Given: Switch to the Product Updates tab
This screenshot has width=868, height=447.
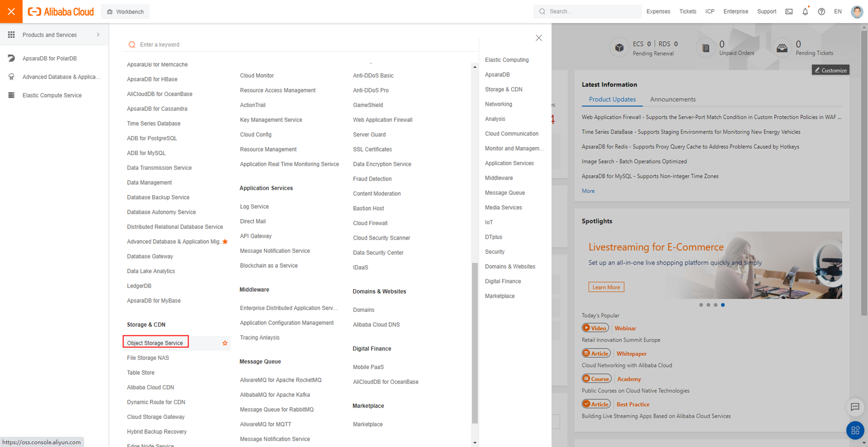Looking at the screenshot, I should [x=612, y=99].
